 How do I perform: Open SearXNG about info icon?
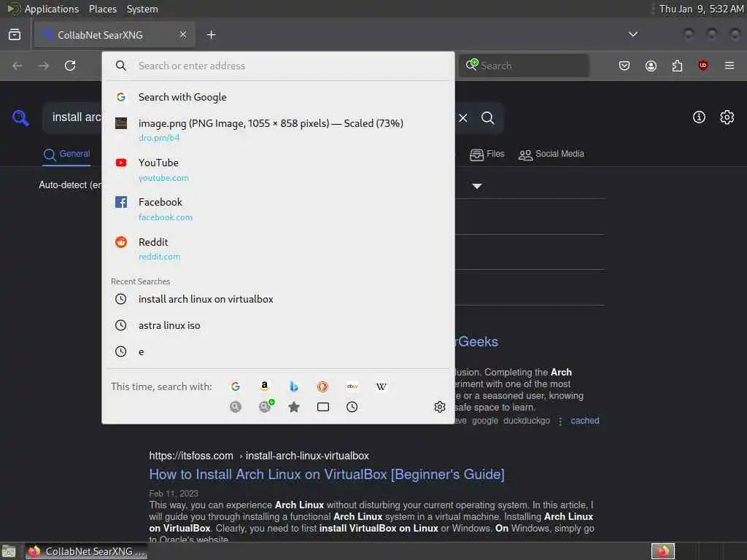point(699,117)
